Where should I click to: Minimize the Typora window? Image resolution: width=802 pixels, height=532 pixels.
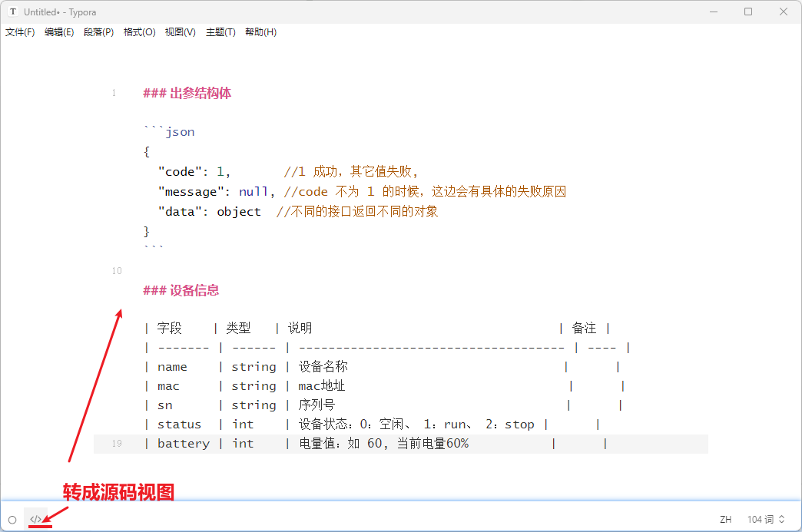point(714,12)
